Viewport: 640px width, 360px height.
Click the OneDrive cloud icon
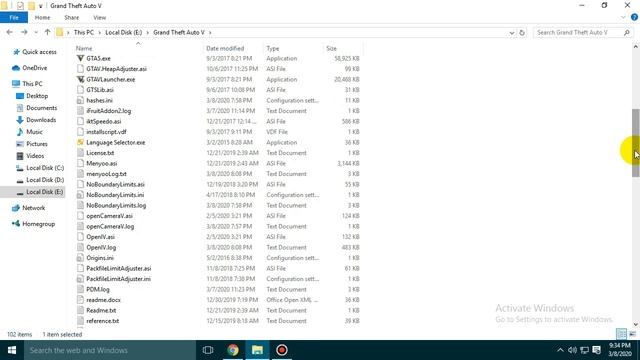[16, 68]
